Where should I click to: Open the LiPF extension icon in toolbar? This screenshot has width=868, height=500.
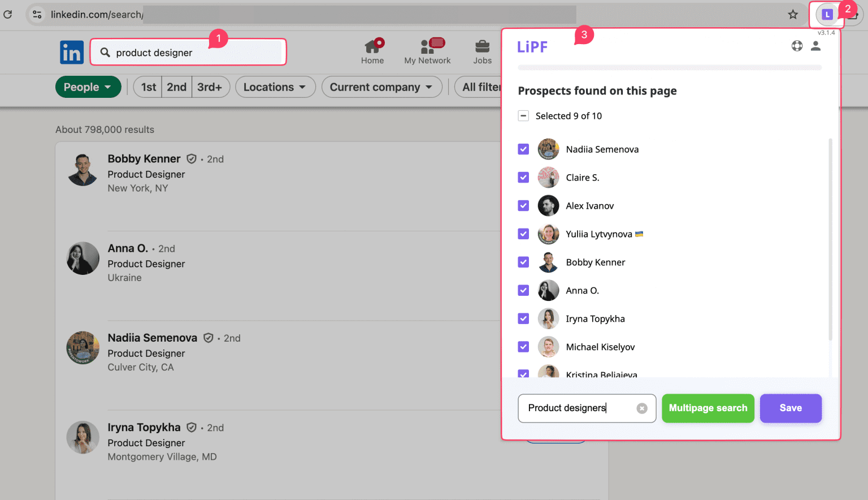827,15
